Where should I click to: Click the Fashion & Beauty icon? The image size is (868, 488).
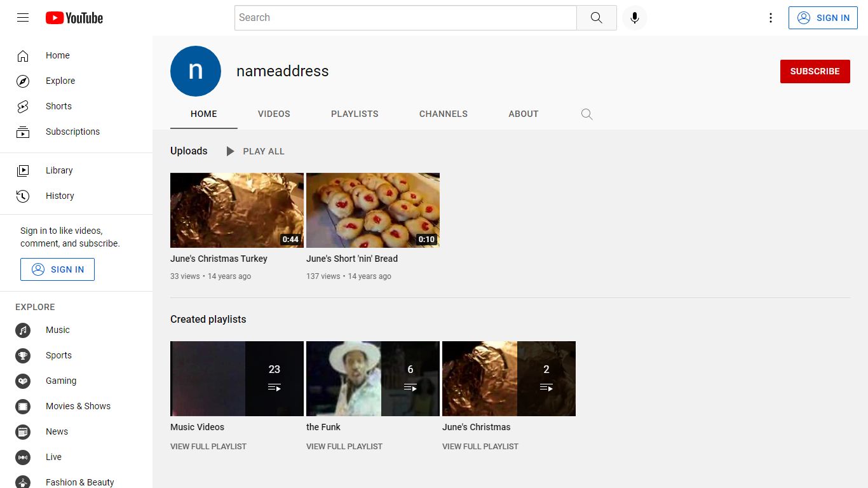pos(23,482)
